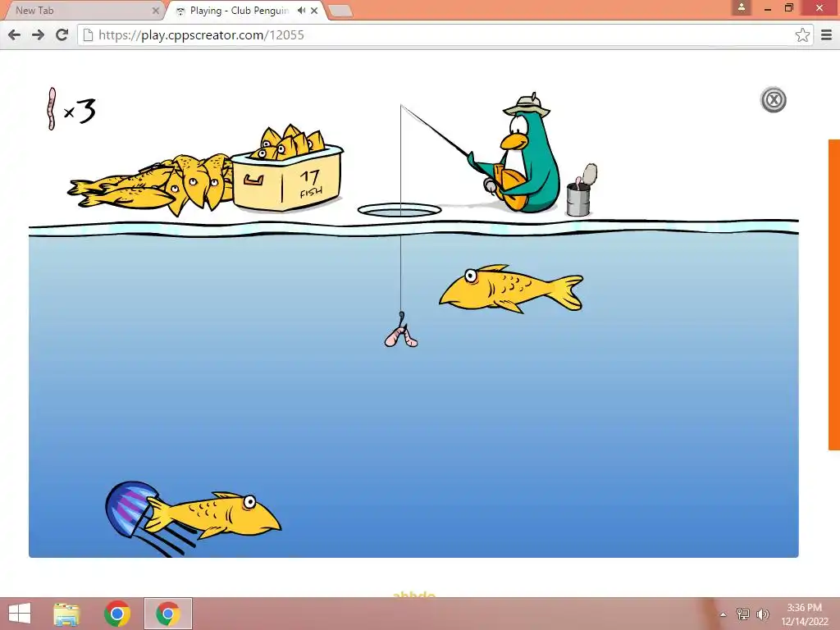The height and width of the screenshot is (630, 840).
Task: Open the Windows Start menu
Action: (x=20, y=614)
